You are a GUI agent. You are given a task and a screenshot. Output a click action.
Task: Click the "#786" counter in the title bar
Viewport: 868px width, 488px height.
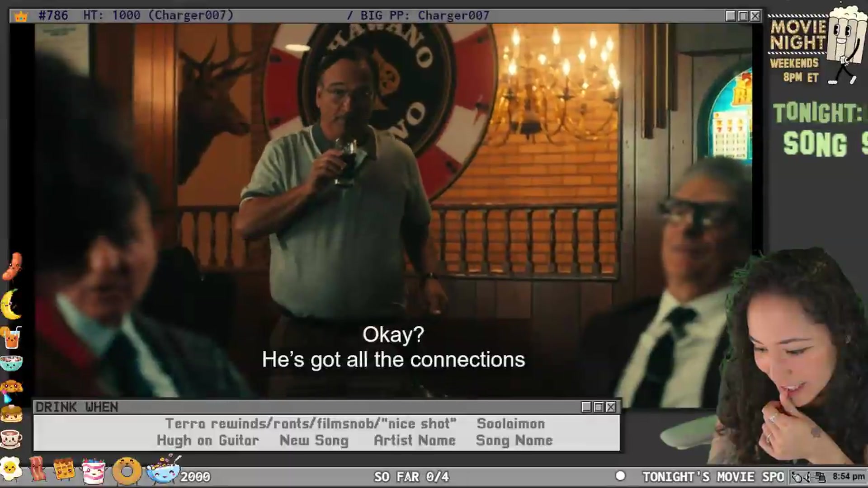(53, 16)
